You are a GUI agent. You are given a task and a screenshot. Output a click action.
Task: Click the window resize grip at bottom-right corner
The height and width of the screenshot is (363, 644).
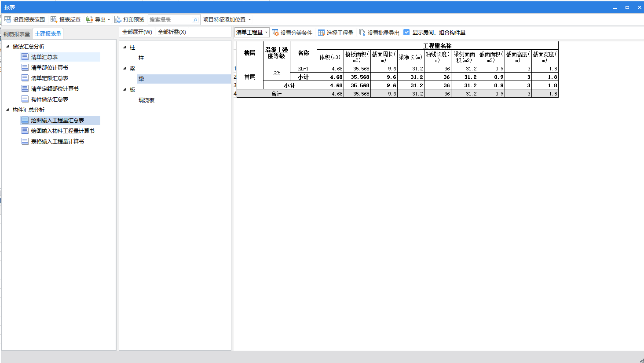tap(641, 360)
